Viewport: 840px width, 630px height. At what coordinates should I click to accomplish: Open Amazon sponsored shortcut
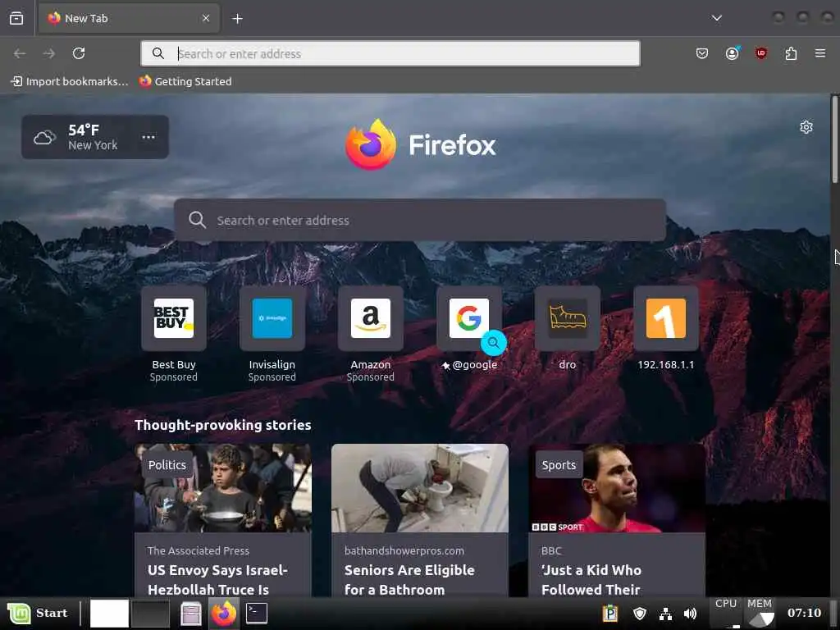(371, 334)
